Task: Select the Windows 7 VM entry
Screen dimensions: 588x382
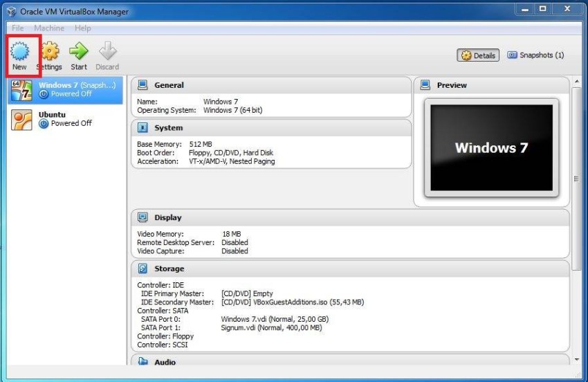Action: [65, 91]
